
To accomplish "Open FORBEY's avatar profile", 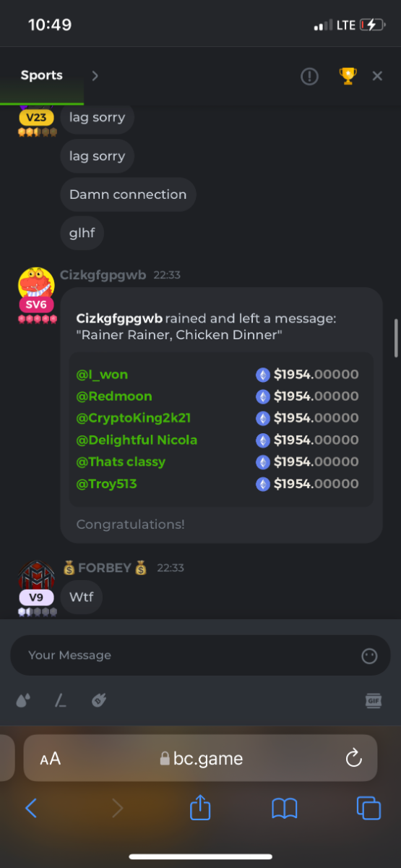I will 36,576.
